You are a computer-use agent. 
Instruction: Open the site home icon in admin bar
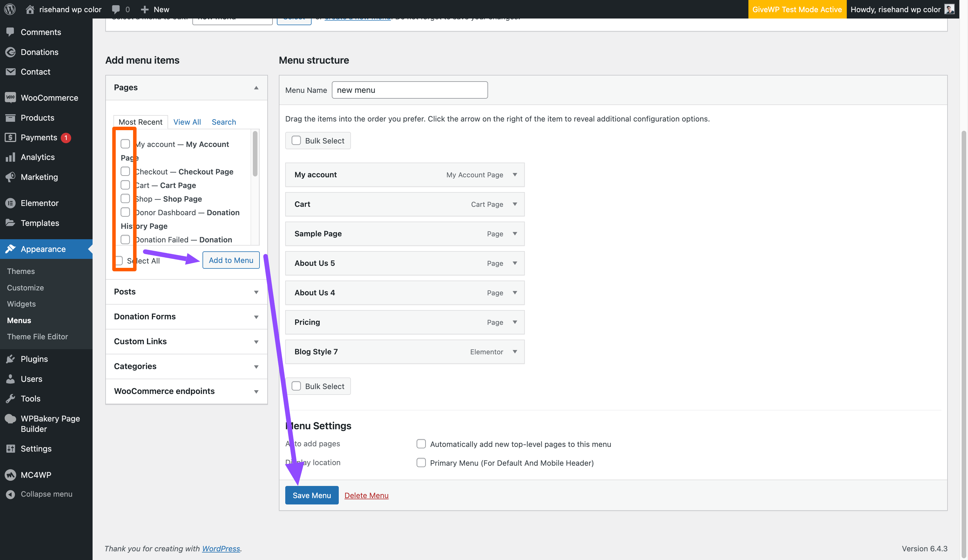tap(30, 9)
